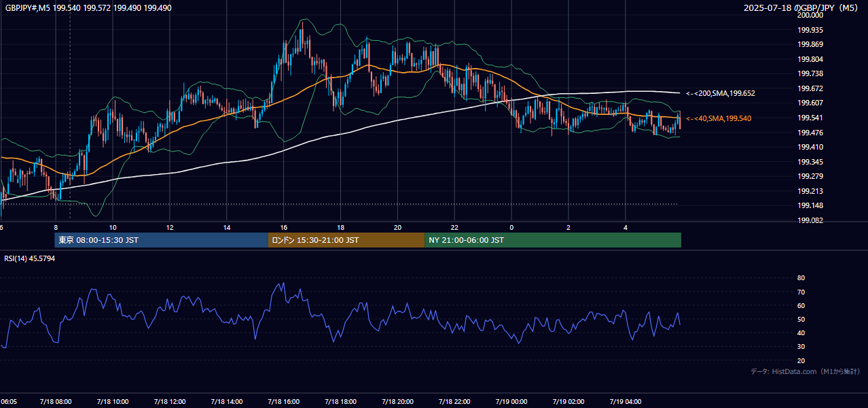This screenshot has width=868, height=408.
Task: Click the hour 14 tick under price chart
Action: point(227,227)
